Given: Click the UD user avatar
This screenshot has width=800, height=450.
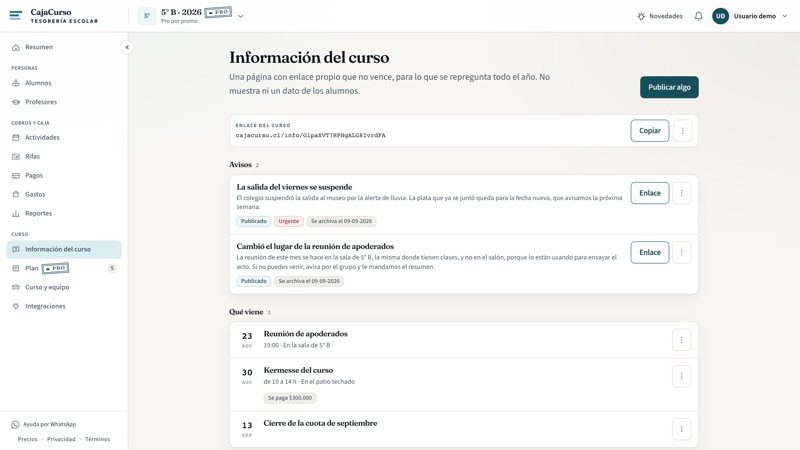Looking at the screenshot, I should pos(720,16).
